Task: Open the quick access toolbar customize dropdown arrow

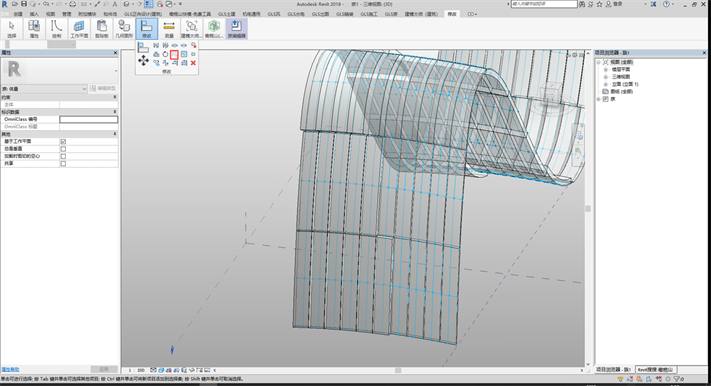Action: tap(180, 4)
